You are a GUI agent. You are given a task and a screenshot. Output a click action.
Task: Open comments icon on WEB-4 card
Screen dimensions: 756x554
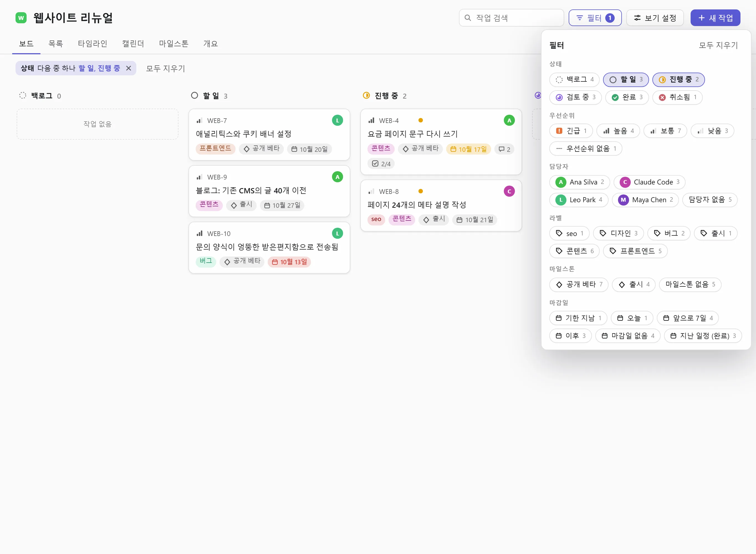click(x=504, y=149)
